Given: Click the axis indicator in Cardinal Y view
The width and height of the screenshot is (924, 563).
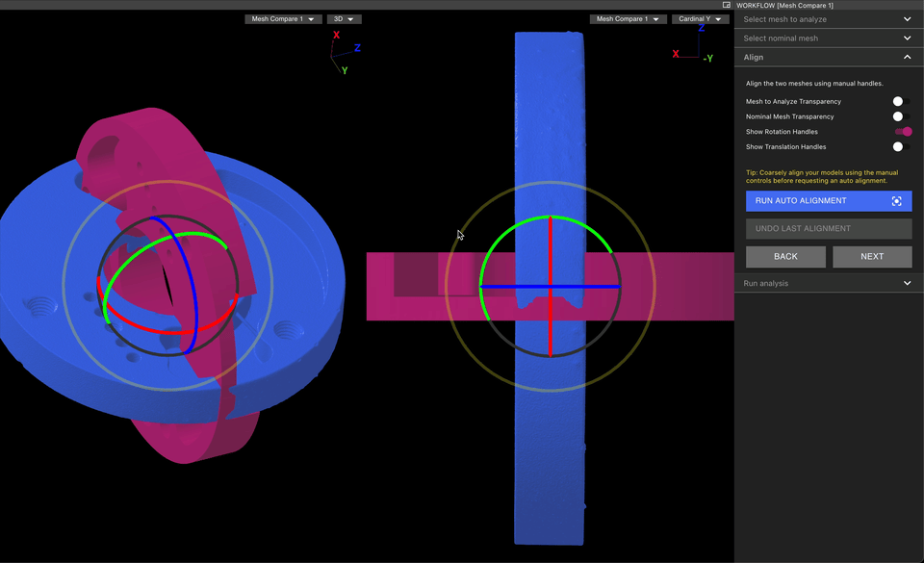Looking at the screenshot, I should click(x=693, y=43).
